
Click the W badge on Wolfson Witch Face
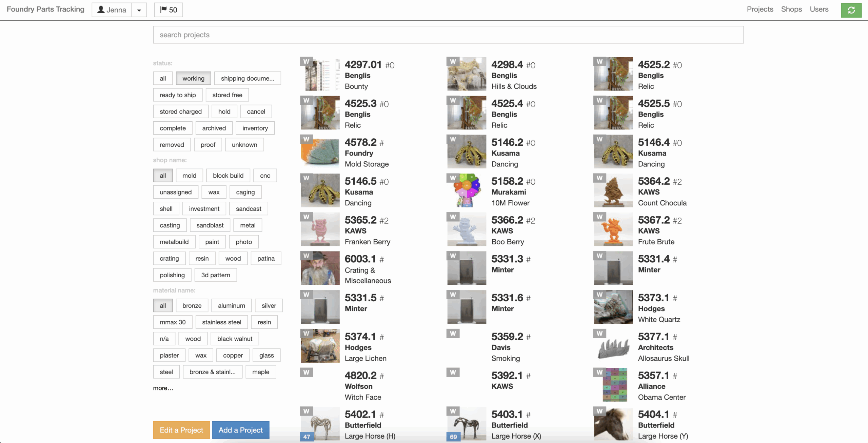tap(306, 372)
